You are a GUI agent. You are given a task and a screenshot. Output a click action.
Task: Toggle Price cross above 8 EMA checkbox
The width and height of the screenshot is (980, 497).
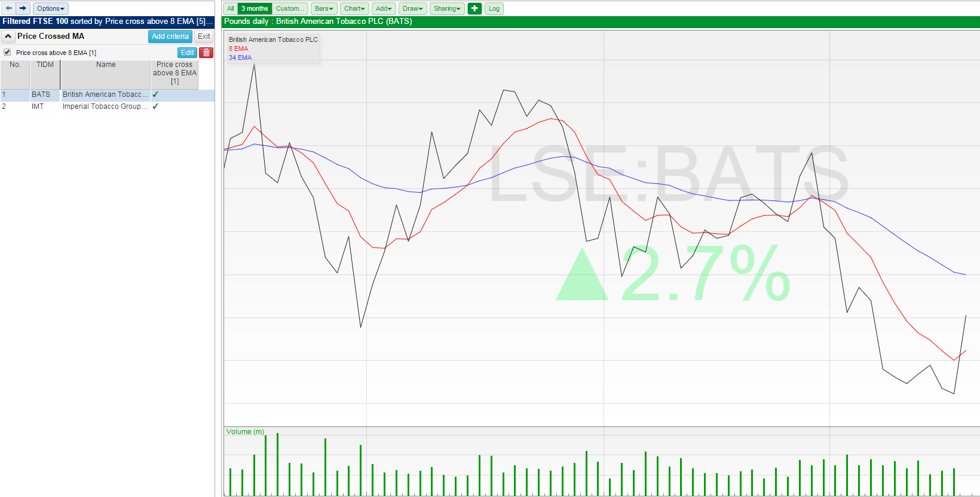7,53
